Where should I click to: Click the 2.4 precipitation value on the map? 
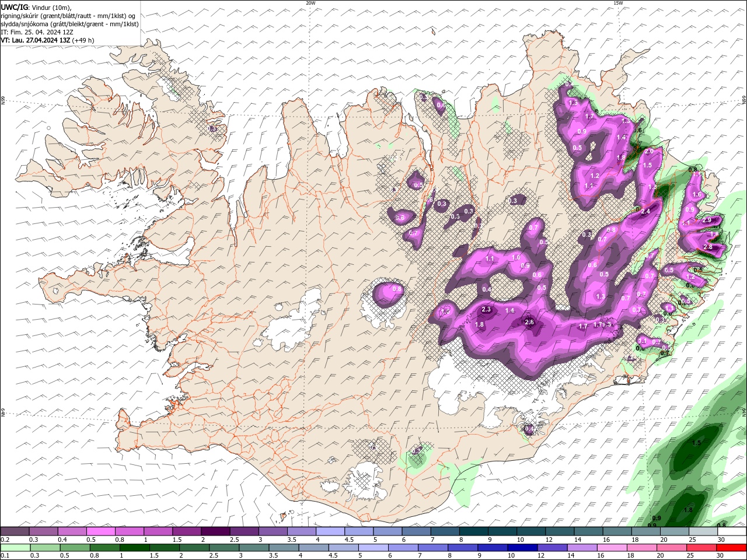(x=645, y=211)
